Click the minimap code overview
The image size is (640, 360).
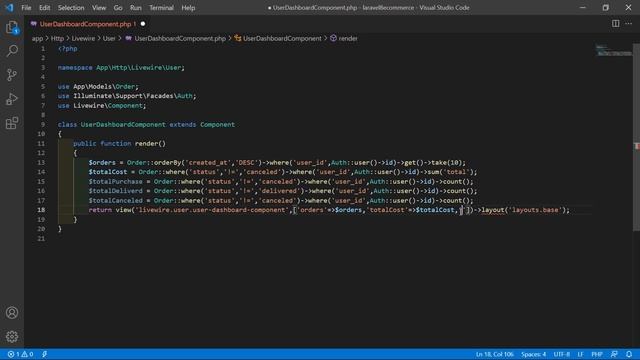click(x=613, y=50)
